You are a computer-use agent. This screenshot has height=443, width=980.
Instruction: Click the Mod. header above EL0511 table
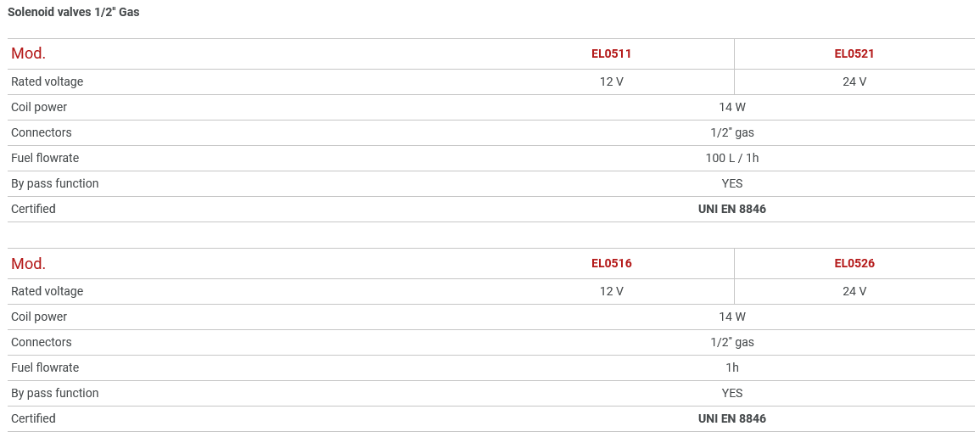(28, 53)
